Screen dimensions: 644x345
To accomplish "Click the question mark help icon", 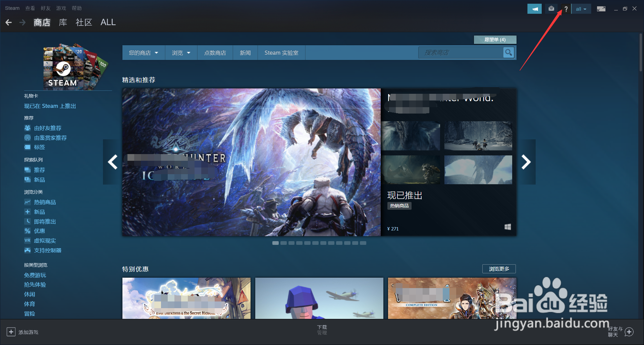I will pyautogui.click(x=566, y=8).
